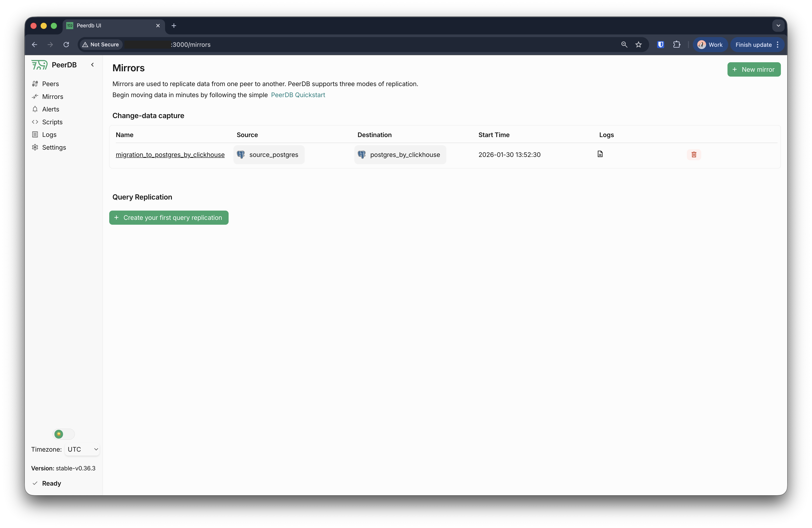
Task: Click the PeerDB logo icon
Action: click(x=39, y=65)
